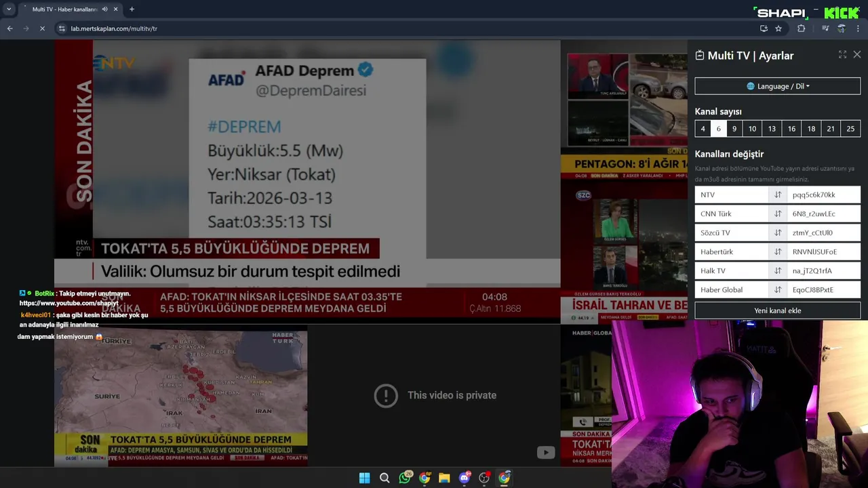Stop loading the page
Viewport: 868px width, 488px height.
tap(42, 28)
